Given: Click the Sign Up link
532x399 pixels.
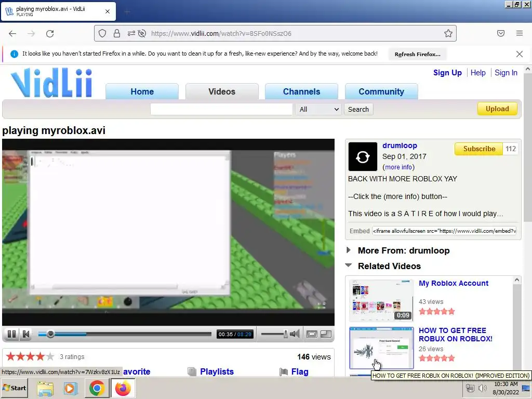Looking at the screenshot, I should coord(447,73).
